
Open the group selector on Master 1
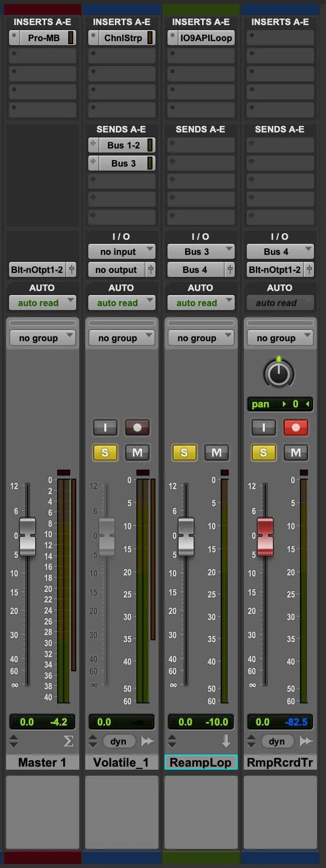pos(42,338)
